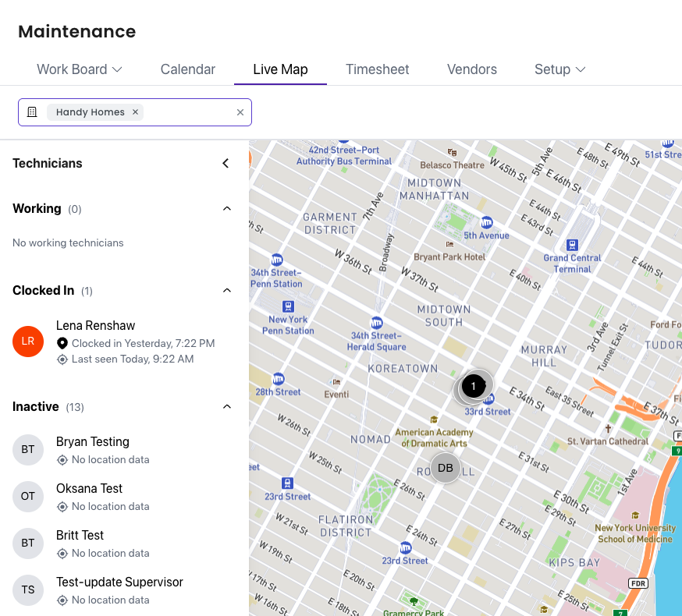
Task: Collapse the Technicians side panel
Action: pyautogui.click(x=226, y=164)
